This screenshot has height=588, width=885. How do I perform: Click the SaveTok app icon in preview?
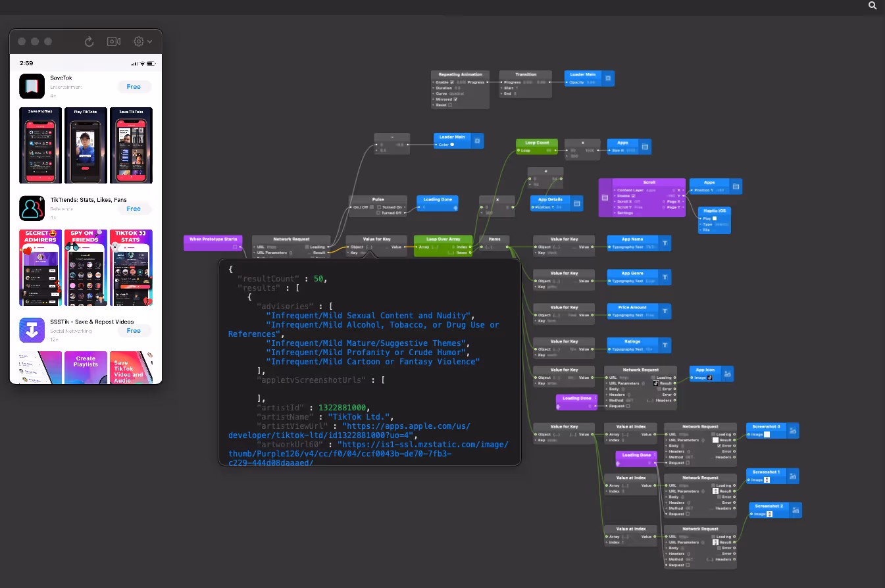click(32, 86)
